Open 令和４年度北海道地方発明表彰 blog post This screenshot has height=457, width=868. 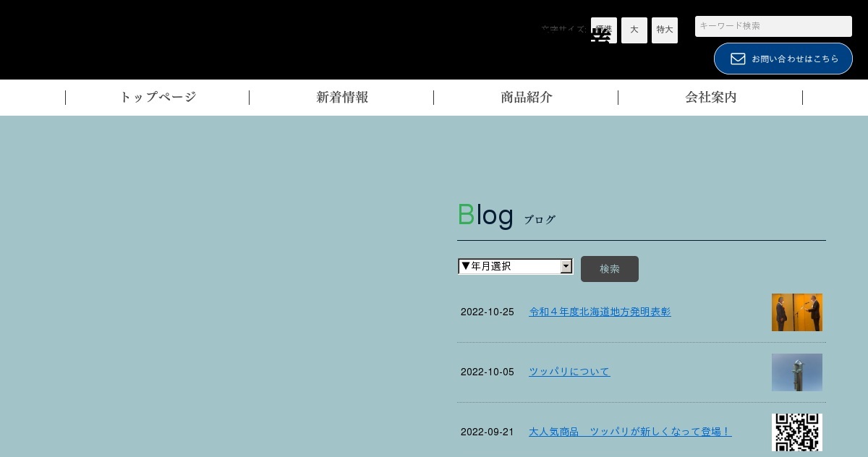coord(600,312)
